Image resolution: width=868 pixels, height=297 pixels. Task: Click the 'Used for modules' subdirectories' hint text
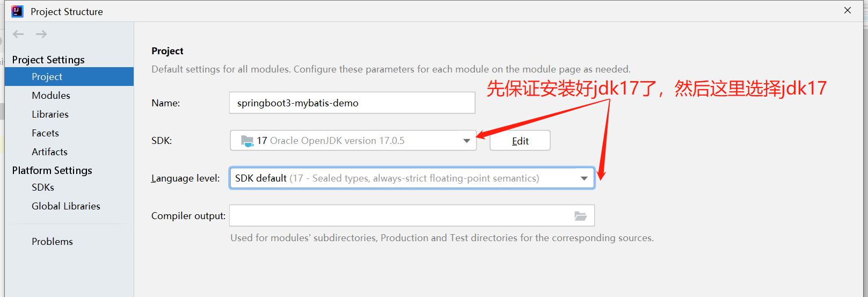(x=442, y=237)
